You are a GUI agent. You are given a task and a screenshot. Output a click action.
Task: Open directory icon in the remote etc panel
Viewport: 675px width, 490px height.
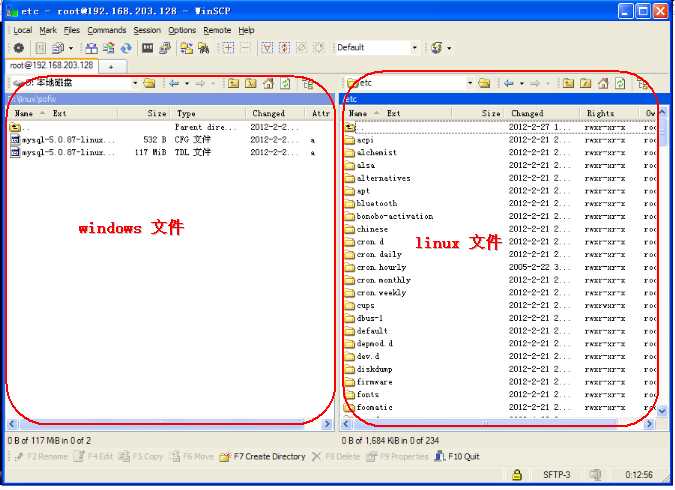[484, 83]
